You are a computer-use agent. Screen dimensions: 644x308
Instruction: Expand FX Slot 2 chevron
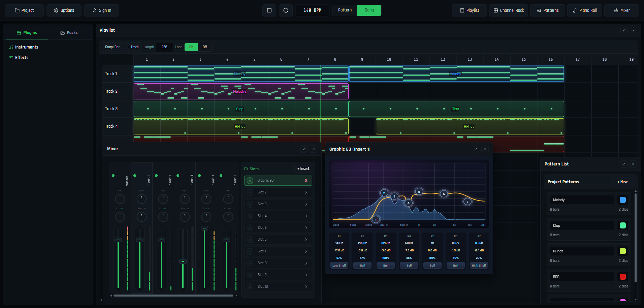[x=306, y=192]
